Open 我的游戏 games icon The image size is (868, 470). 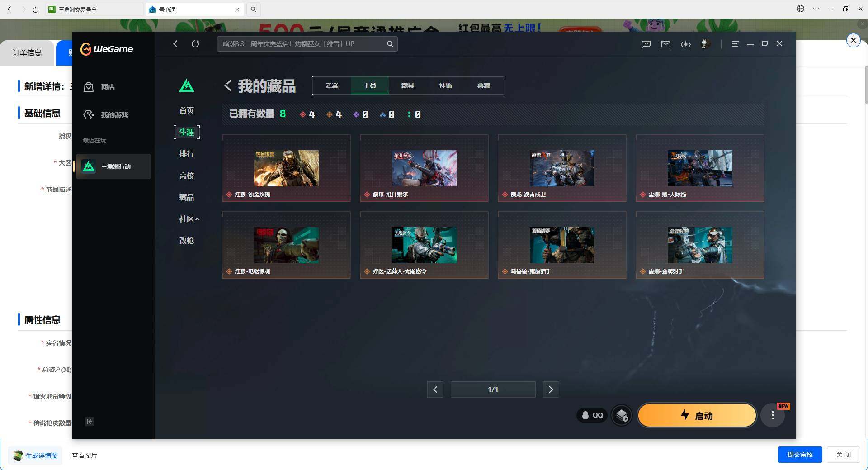point(89,115)
